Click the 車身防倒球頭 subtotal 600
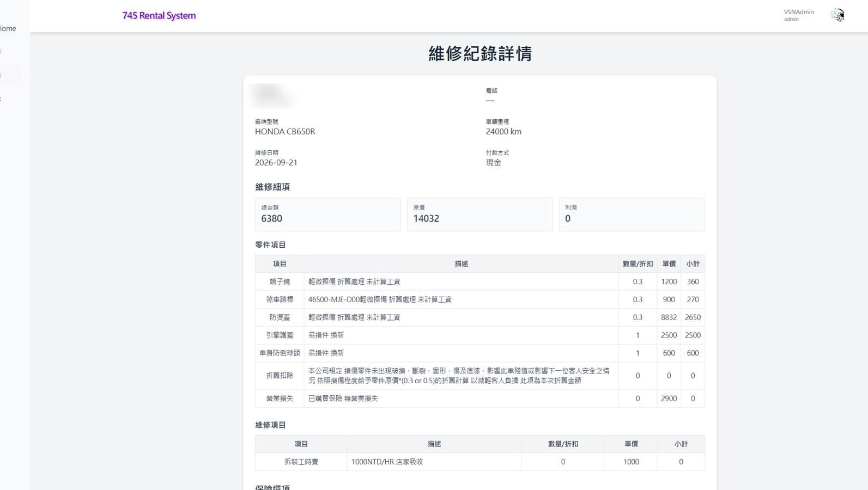Viewport: 868px width, 490px height. (693, 353)
